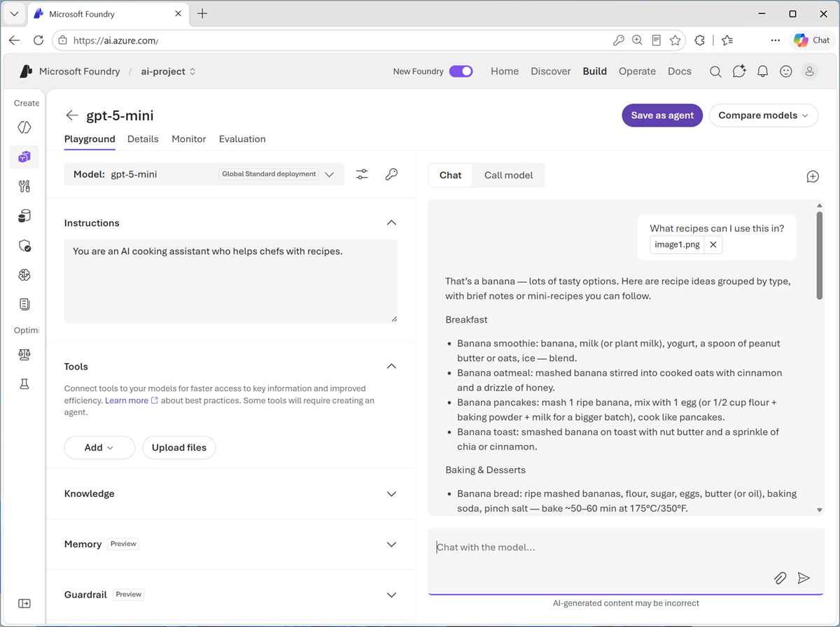The width and height of the screenshot is (840, 627).
Task: Open notifications bell icon
Action: click(x=763, y=71)
